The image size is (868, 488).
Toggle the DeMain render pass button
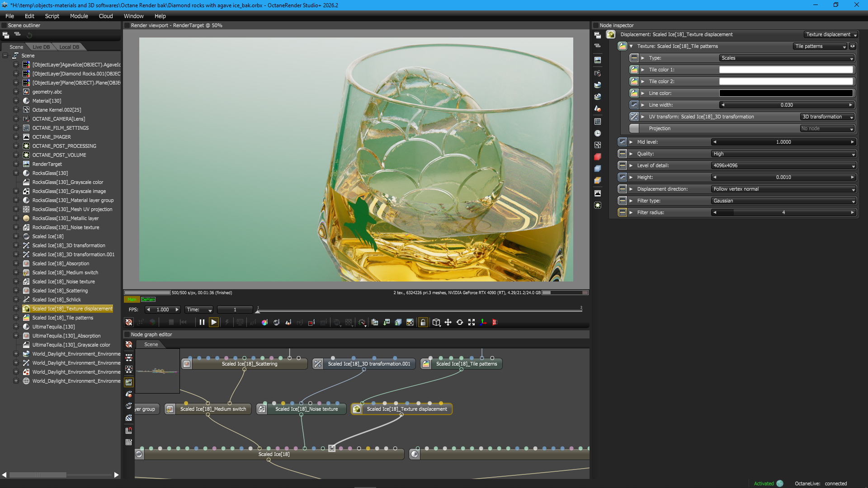pyautogui.click(x=148, y=300)
